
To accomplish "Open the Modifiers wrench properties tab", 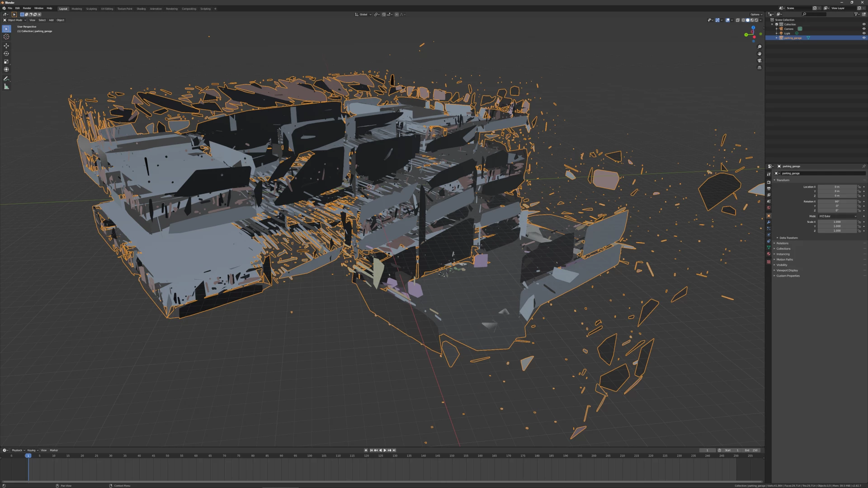I will tap(769, 222).
